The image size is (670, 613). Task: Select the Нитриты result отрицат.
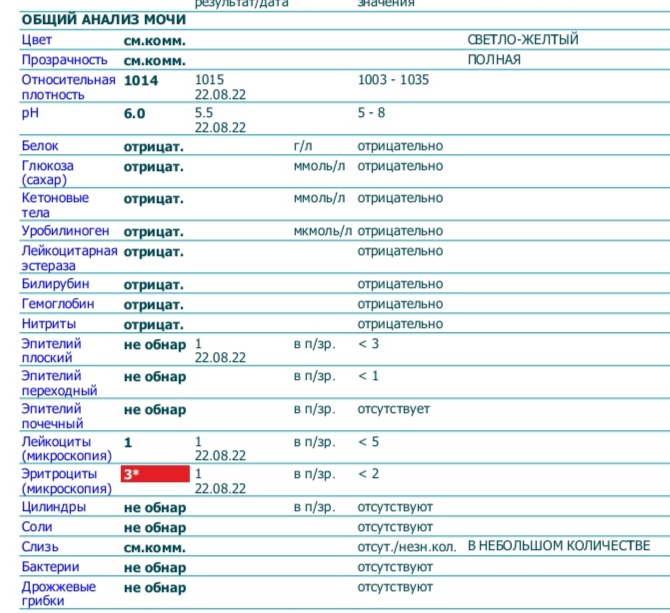pyautogui.click(x=154, y=325)
